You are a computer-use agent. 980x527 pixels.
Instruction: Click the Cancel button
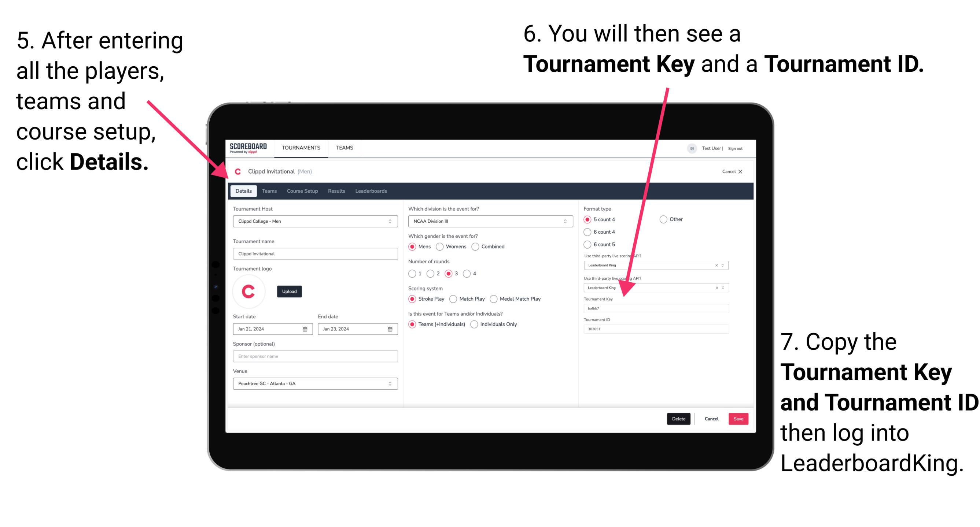click(712, 419)
